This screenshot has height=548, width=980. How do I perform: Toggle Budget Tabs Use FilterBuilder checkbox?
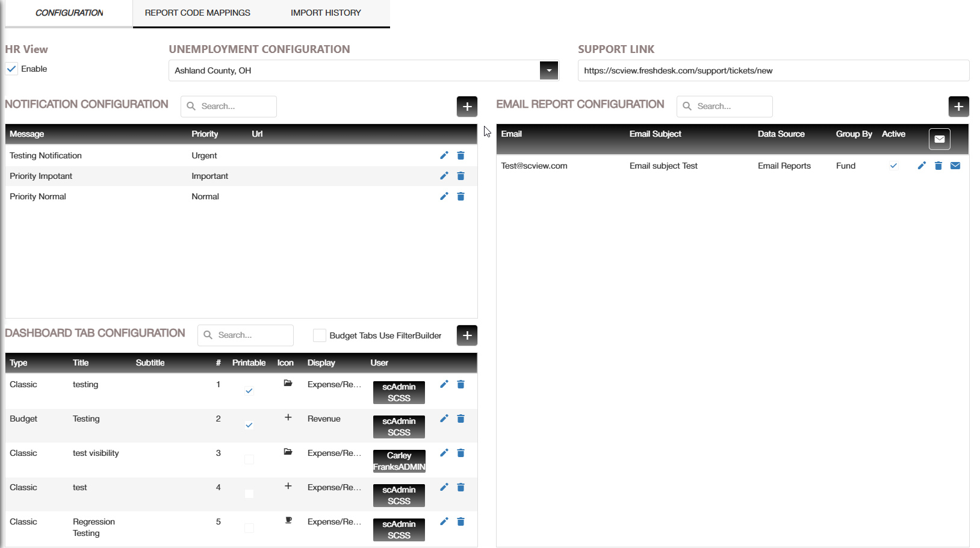coord(320,335)
